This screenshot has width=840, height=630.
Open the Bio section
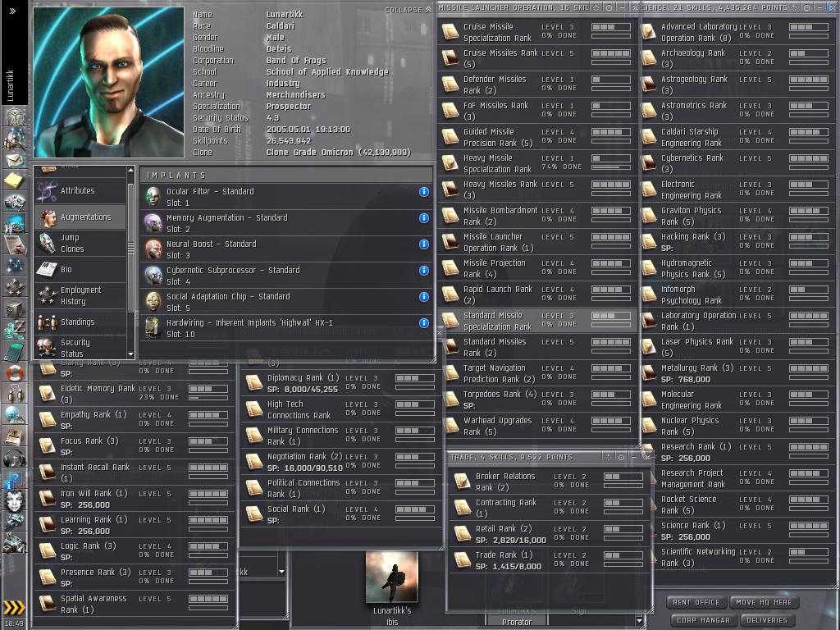(x=80, y=269)
